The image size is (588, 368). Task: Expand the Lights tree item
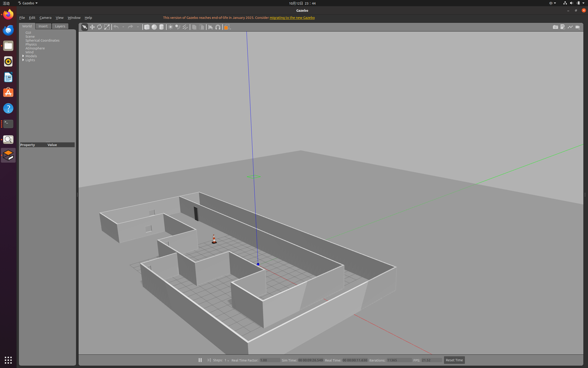pos(23,60)
